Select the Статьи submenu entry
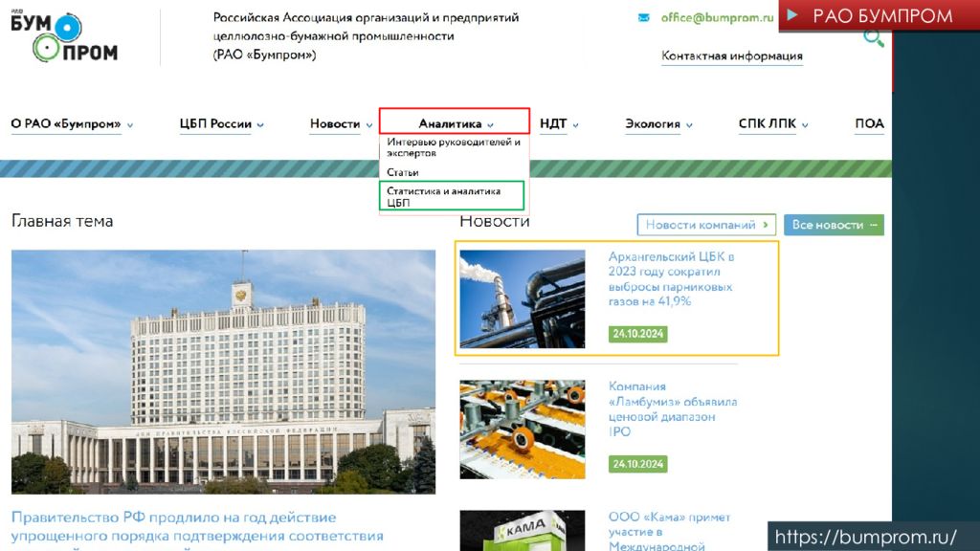The height and width of the screenshot is (551, 980). coord(403,172)
